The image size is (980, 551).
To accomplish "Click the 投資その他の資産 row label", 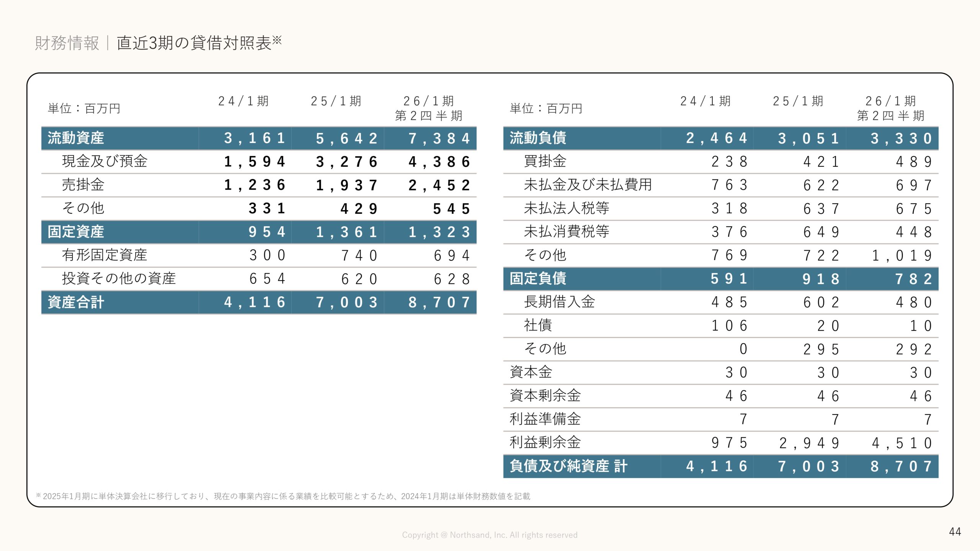I will pyautogui.click(x=119, y=279).
